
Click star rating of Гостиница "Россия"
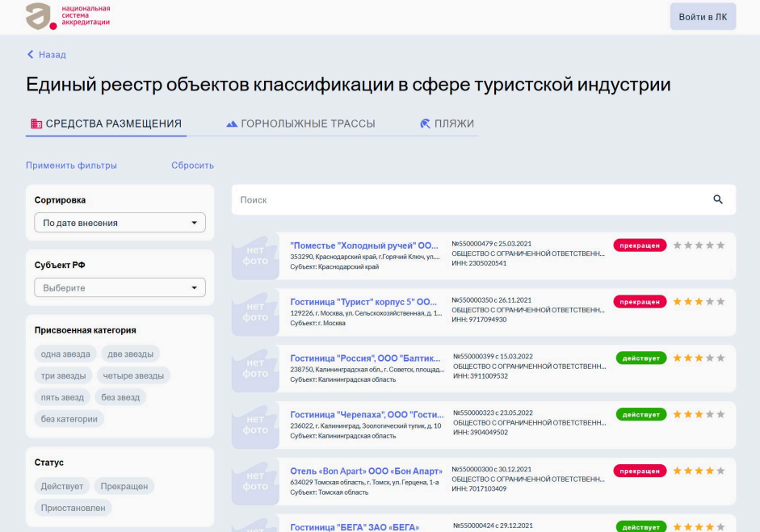click(x=699, y=358)
